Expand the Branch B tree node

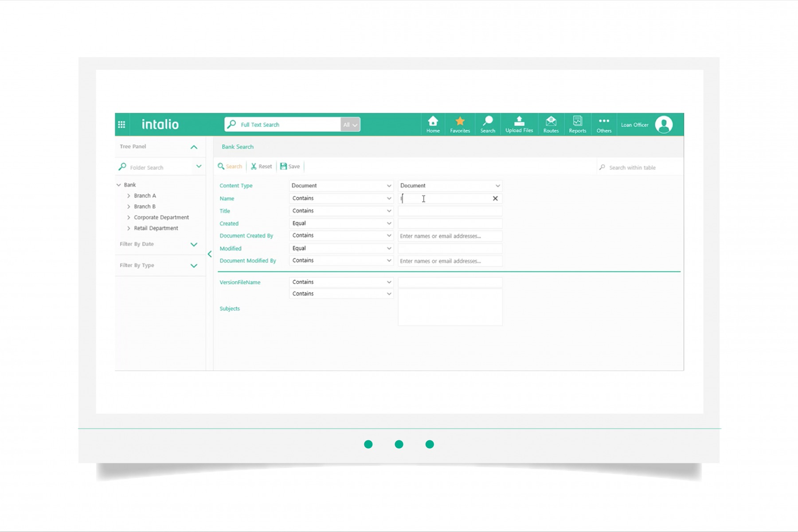click(x=129, y=207)
